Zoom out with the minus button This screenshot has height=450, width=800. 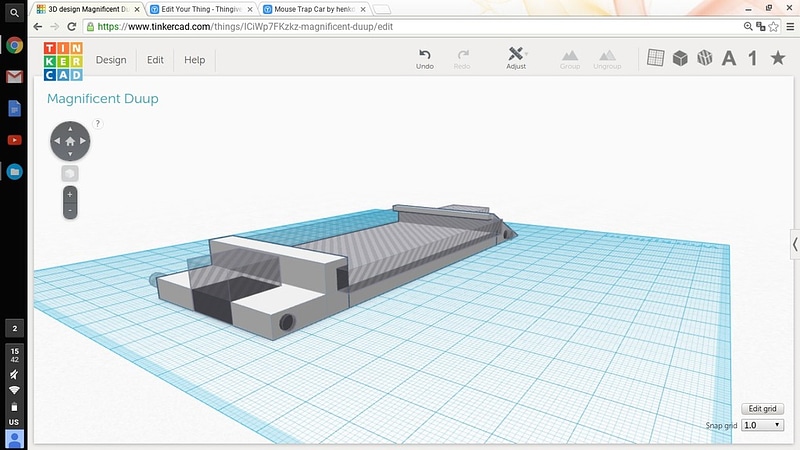(70, 210)
